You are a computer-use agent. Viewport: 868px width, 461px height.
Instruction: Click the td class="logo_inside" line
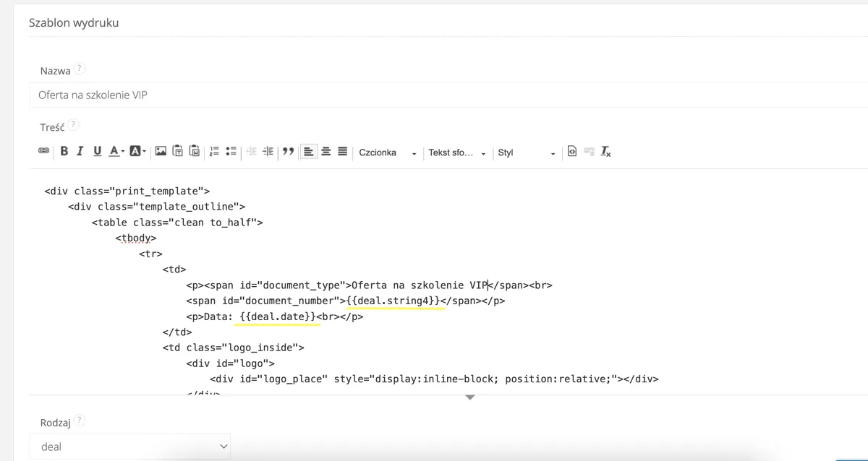pos(233,348)
